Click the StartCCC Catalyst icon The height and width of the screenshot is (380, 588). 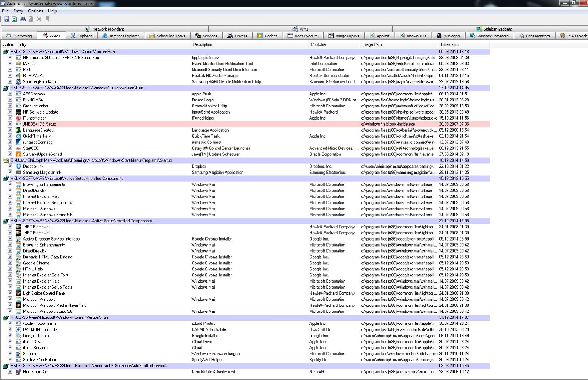(19, 148)
